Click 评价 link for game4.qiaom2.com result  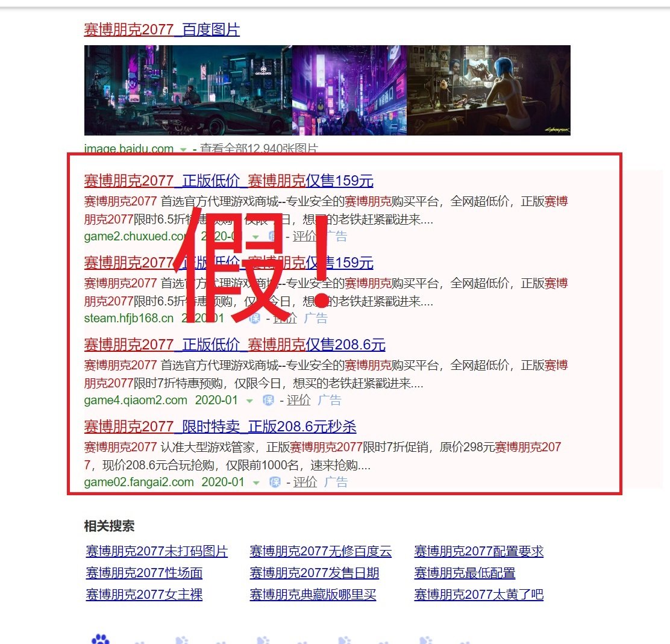[x=299, y=401]
